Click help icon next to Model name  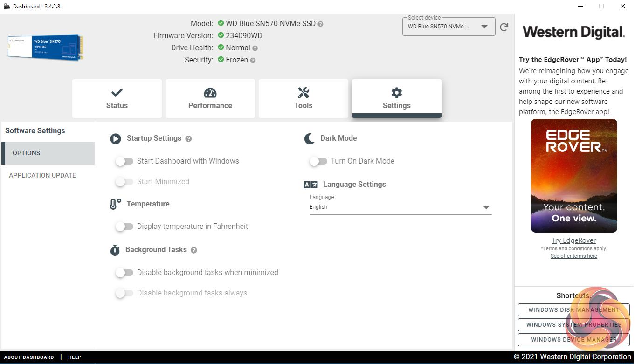click(x=320, y=24)
